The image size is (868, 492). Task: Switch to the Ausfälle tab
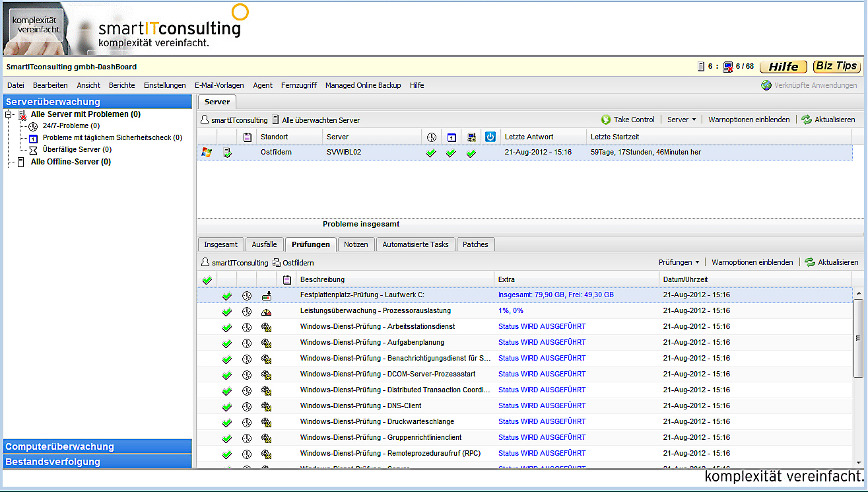265,244
